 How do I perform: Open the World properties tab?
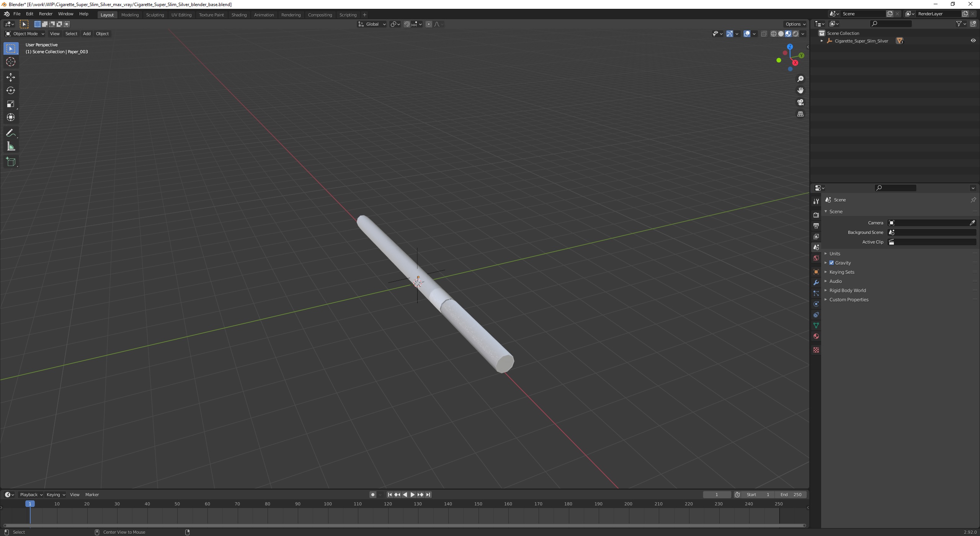click(816, 258)
